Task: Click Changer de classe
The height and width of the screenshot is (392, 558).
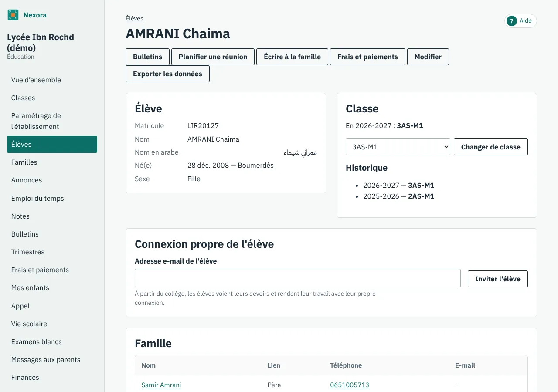Action: 490,147
